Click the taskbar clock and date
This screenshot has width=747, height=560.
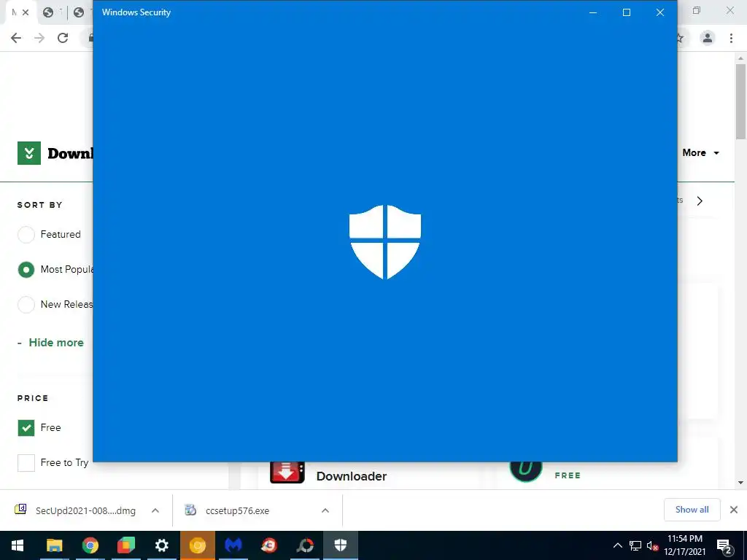pos(685,545)
